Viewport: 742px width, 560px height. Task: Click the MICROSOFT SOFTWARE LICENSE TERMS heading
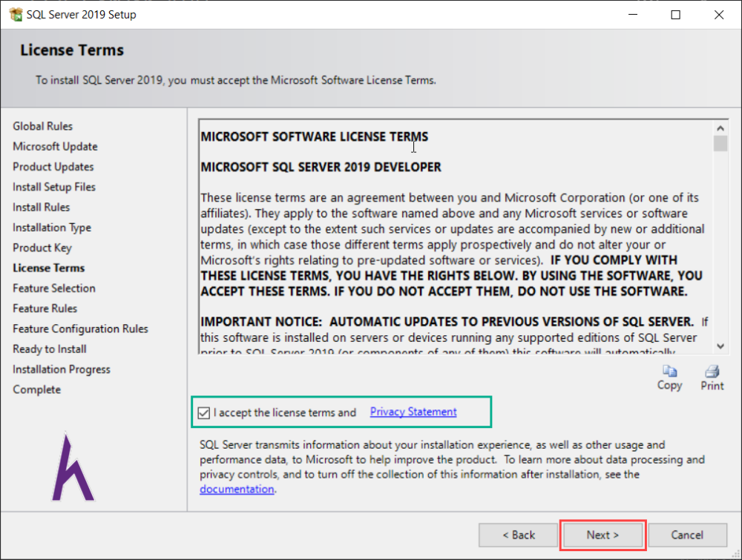[x=314, y=136]
